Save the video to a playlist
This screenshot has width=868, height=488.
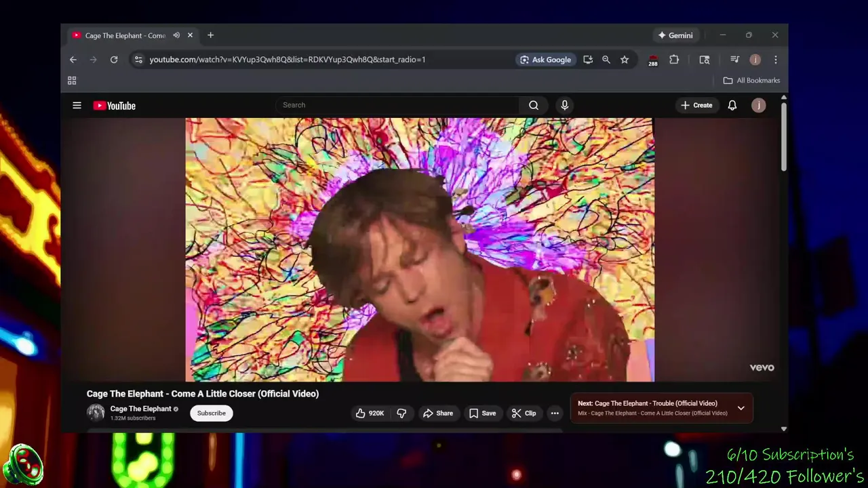[482, 413]
